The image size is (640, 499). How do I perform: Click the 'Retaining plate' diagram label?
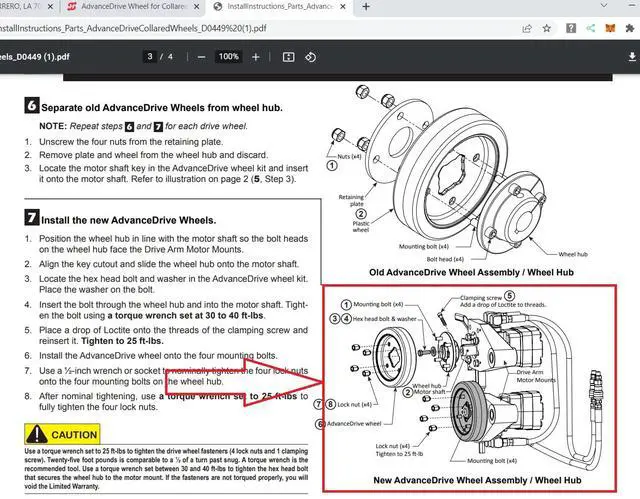tap(351, 200)
